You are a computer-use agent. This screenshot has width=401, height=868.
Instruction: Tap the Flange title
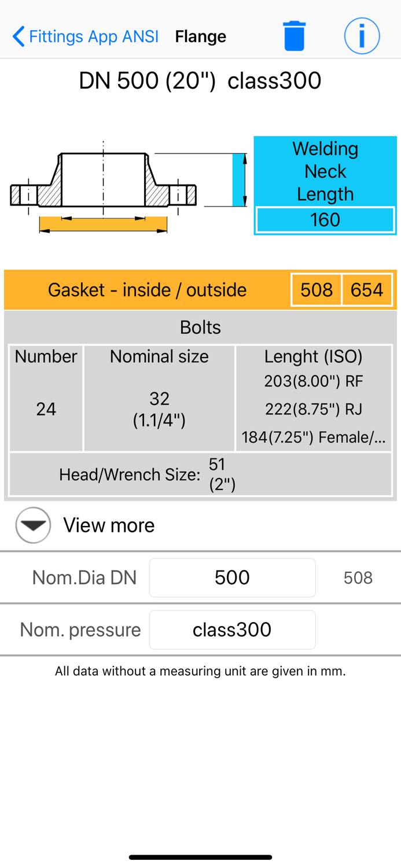tap(200, 35)
